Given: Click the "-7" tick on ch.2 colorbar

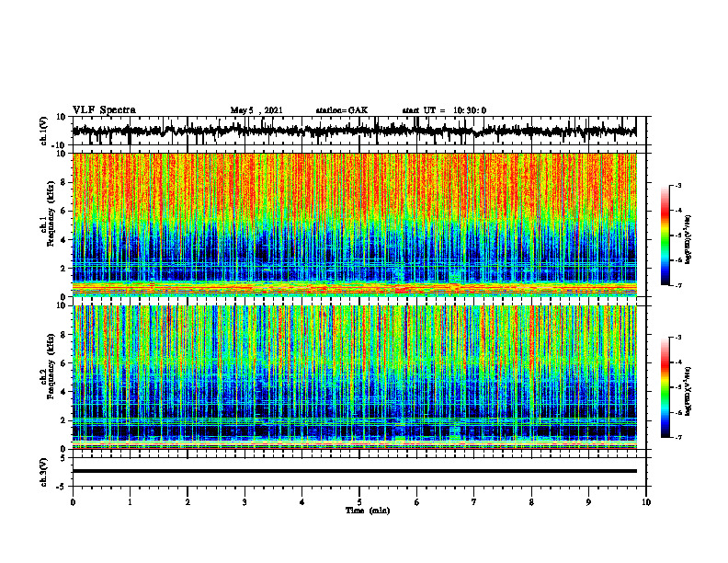Looking at the screenshot, I should 677,438.
